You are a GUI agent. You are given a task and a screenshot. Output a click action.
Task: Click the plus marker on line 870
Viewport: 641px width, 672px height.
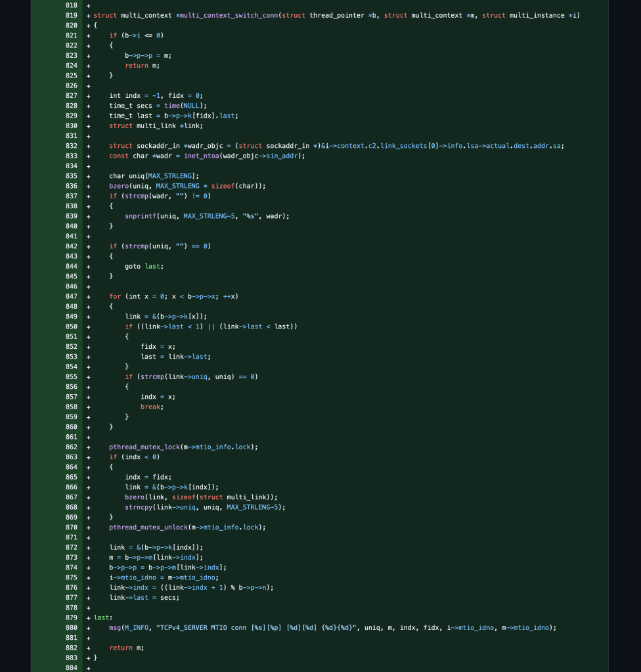pyautogui.click(x=88, y=527)
